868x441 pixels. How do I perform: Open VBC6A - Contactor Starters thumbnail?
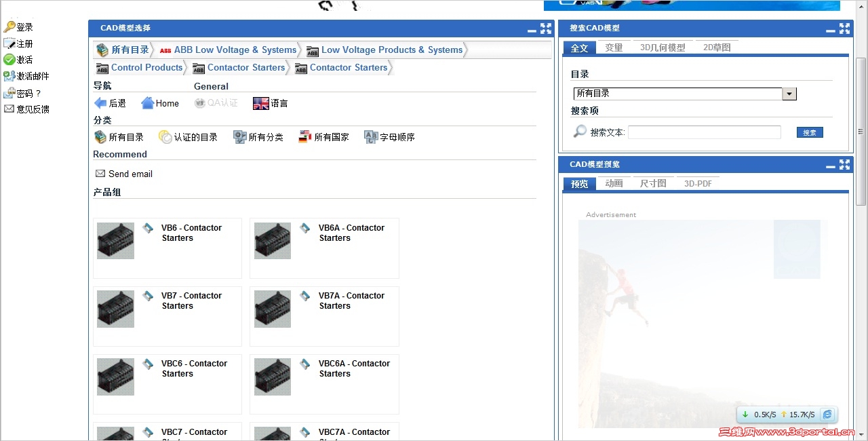tap(273, 377)
